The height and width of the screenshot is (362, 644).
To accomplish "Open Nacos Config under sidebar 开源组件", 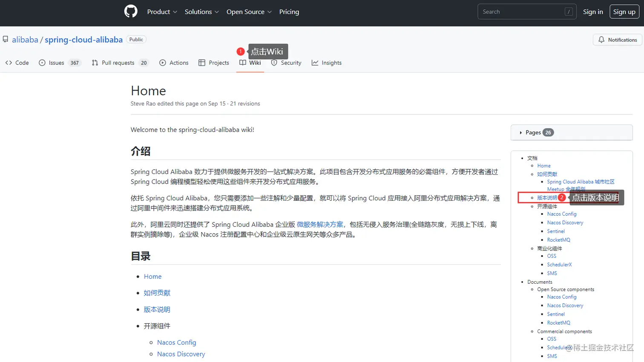I will (x=562, y=214).
